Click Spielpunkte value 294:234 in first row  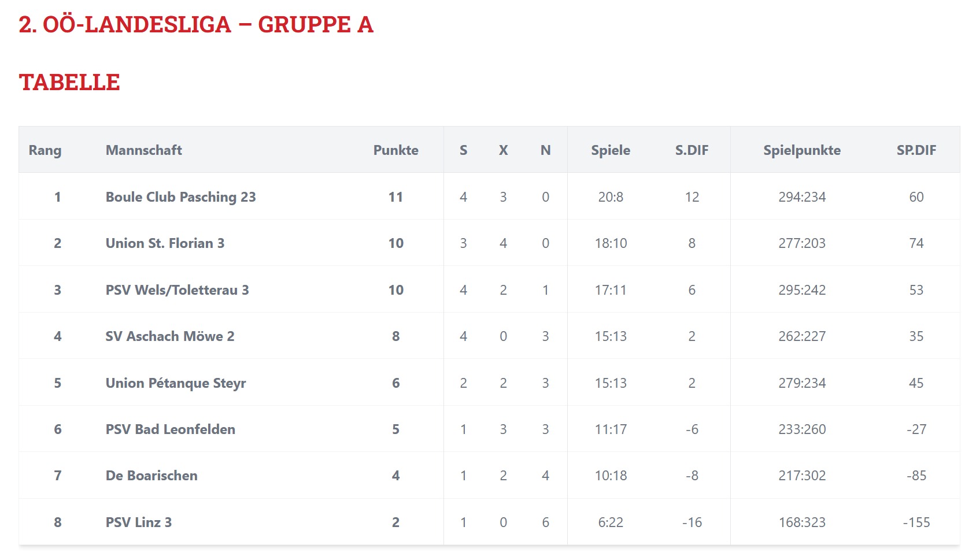click(802, 197)
